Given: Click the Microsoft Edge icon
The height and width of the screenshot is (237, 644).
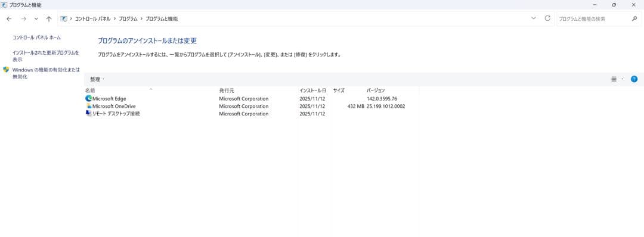Looking at the screenshot, I should [x=88, y=98].
